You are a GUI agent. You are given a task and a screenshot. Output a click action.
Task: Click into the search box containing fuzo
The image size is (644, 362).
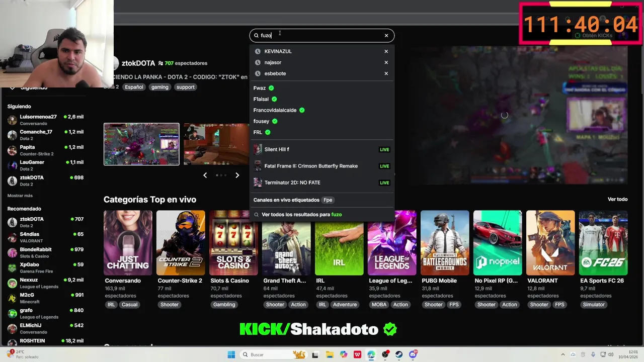tap(321, 36)
